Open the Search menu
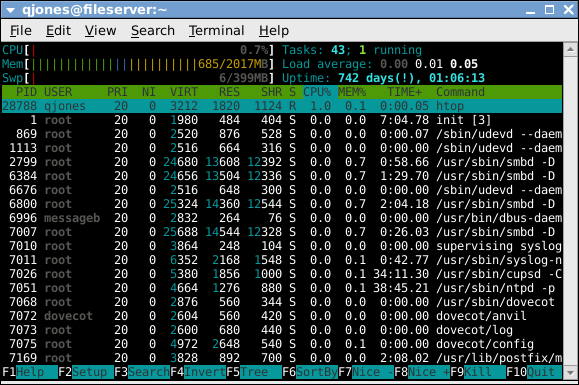The image size is (579, 385). (153, 31)
